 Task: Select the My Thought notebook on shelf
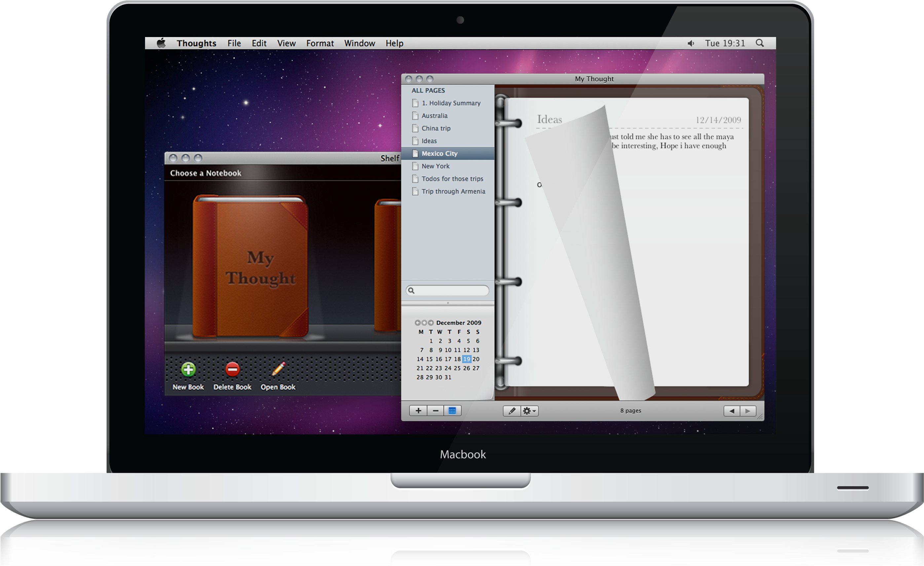coord(250,266)
